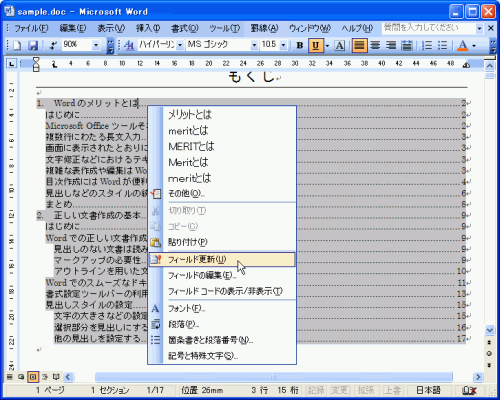Align text right
The image size is (500, 400).
click(x=391, y=45)
